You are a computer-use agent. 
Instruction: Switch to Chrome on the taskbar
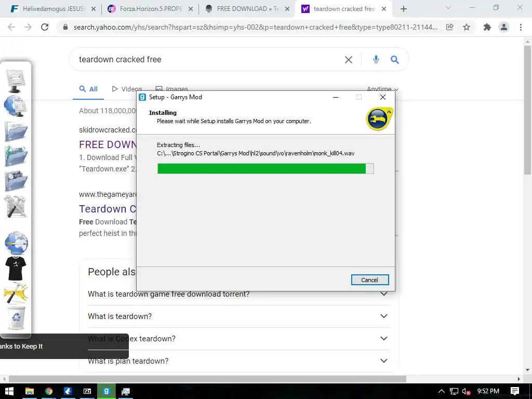click(x=49, y=391)
